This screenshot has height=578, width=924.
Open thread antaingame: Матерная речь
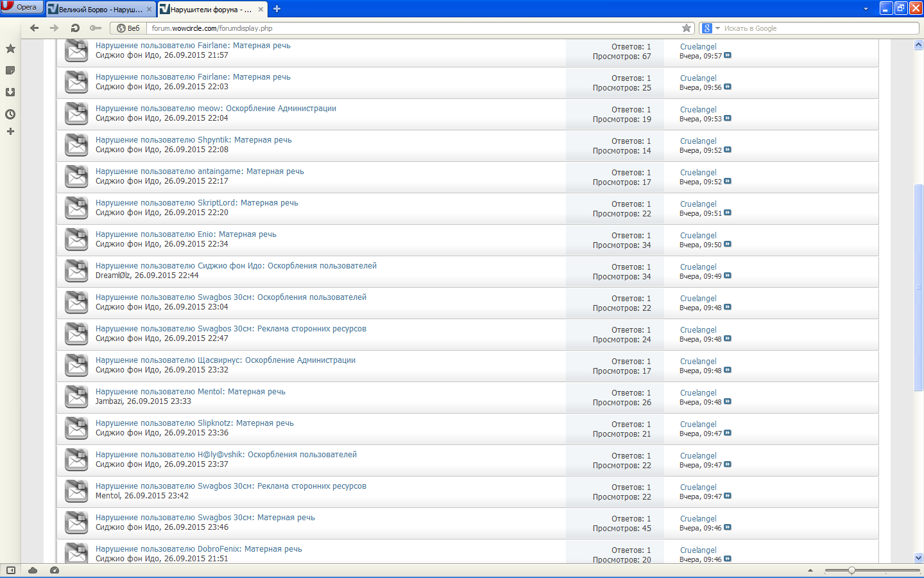[200, 171]
